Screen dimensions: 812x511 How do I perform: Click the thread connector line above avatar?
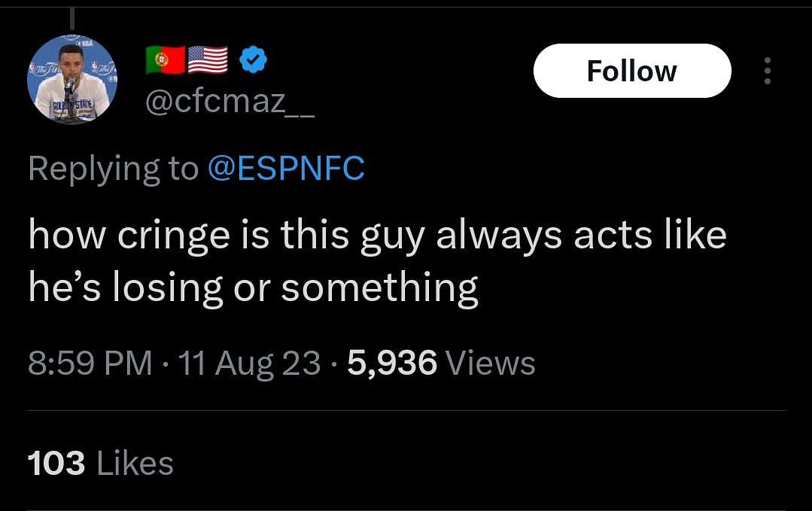click(72, 17)
